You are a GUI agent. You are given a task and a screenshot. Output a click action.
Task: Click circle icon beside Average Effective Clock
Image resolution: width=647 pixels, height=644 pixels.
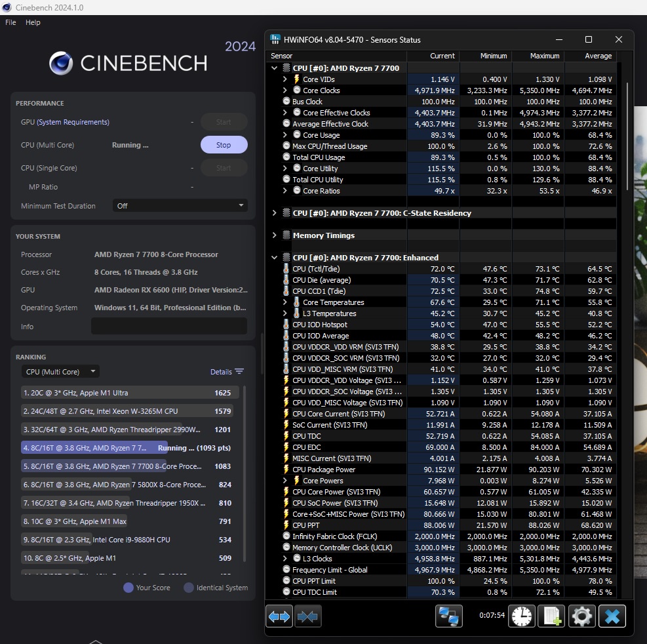[x=286, y=123]
